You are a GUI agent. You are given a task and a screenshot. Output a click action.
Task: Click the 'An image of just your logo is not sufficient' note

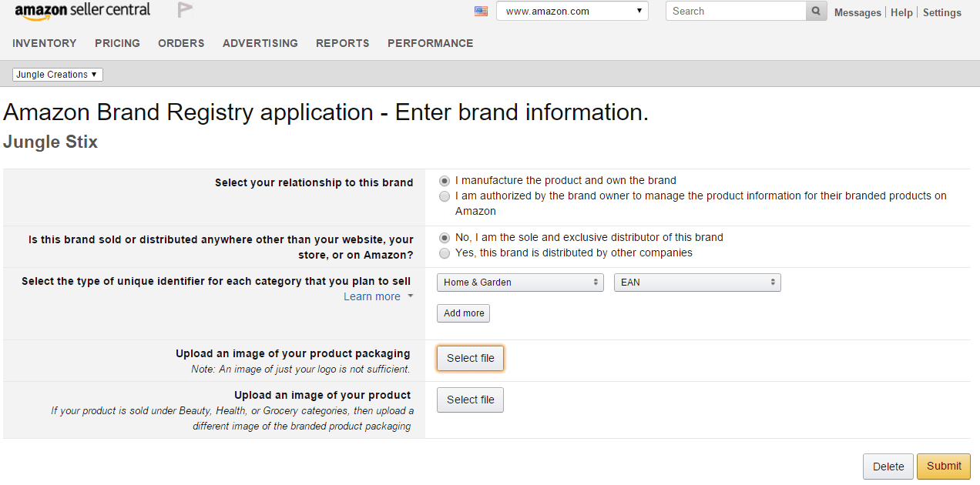click(300, 370)
